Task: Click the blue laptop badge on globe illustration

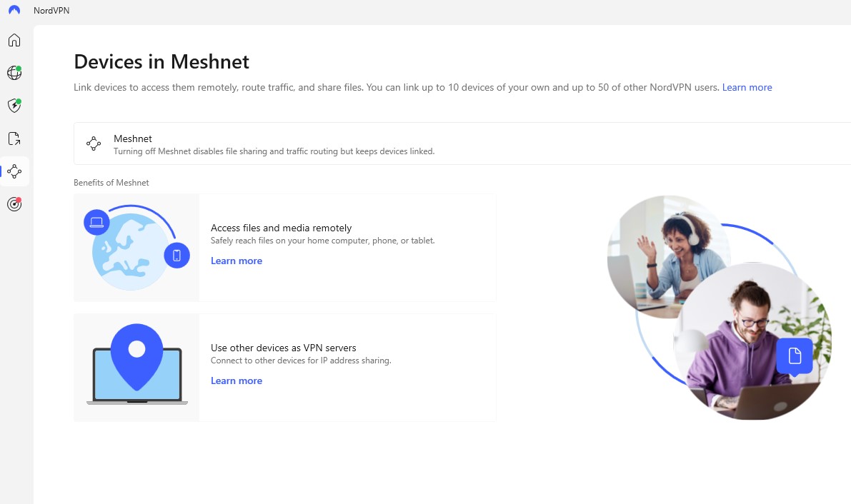Action: coord(96,222)
